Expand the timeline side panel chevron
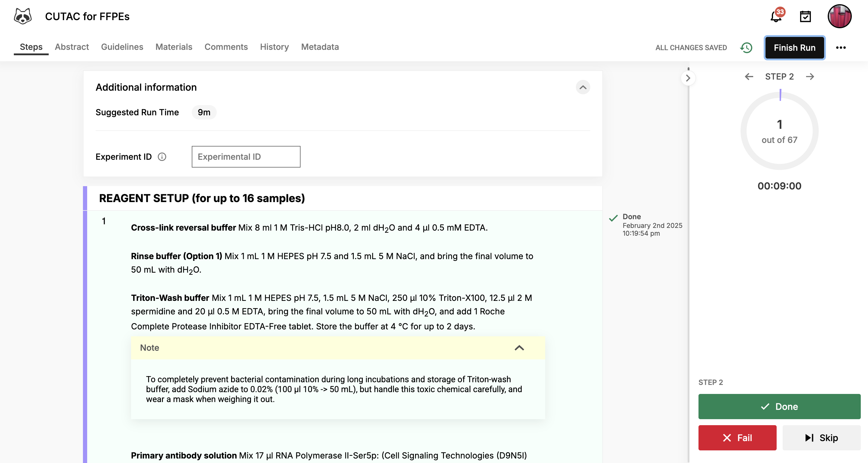Screen dimensions: 868x463 tap(688, 78)
